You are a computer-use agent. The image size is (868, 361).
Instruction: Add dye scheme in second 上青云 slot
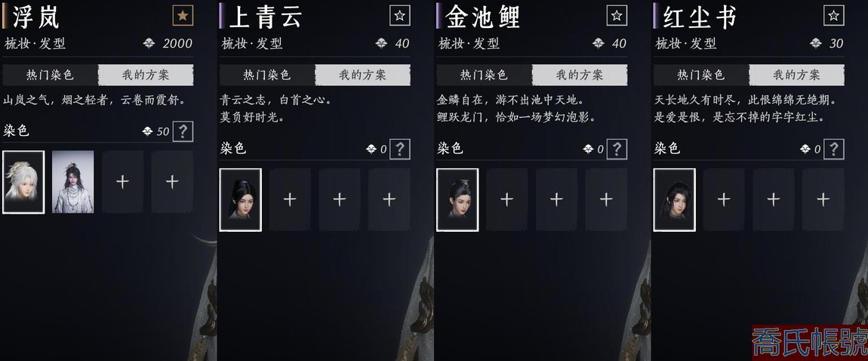(290, 199)
